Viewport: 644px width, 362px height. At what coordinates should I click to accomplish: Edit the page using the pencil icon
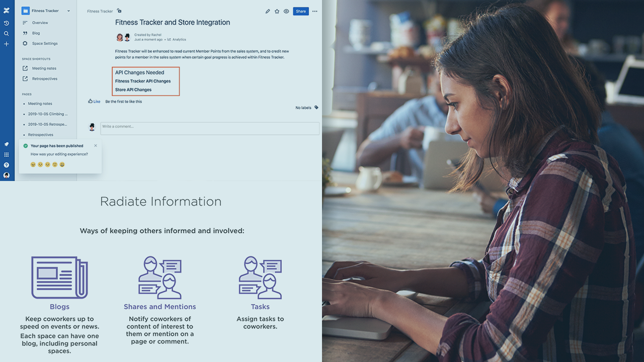(268, 11)
